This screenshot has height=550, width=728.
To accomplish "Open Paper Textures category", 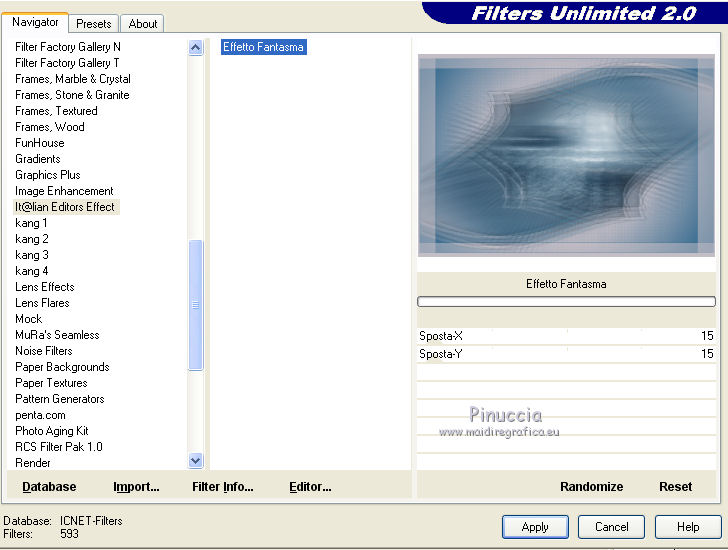I will click(x=51, y=383).
